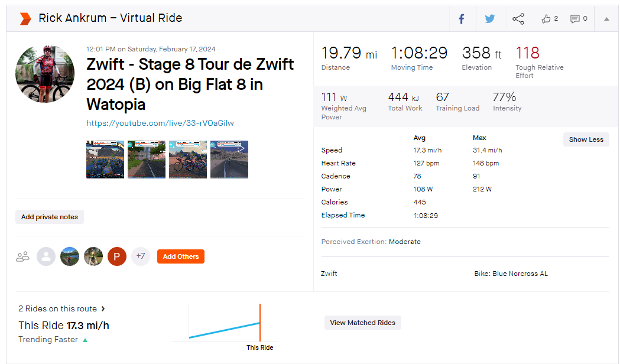
Task: Open the gray default avatar participant
Action: pyautogui.click(x=46, y=256)
